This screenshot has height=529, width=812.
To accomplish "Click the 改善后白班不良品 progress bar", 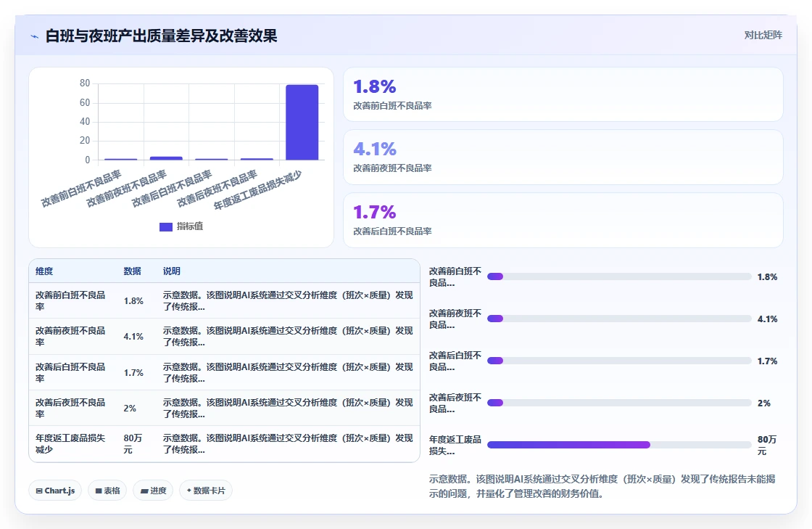I will coord(619,361).
